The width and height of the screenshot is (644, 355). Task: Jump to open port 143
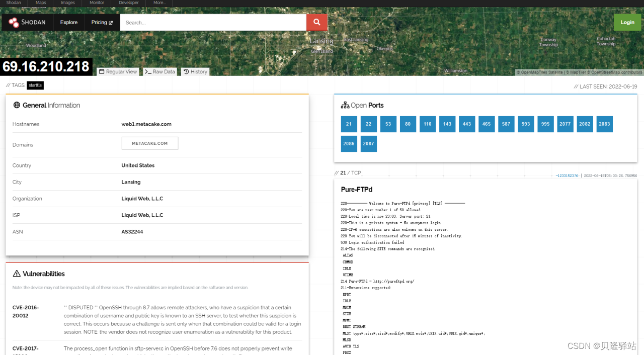point(447,124)
